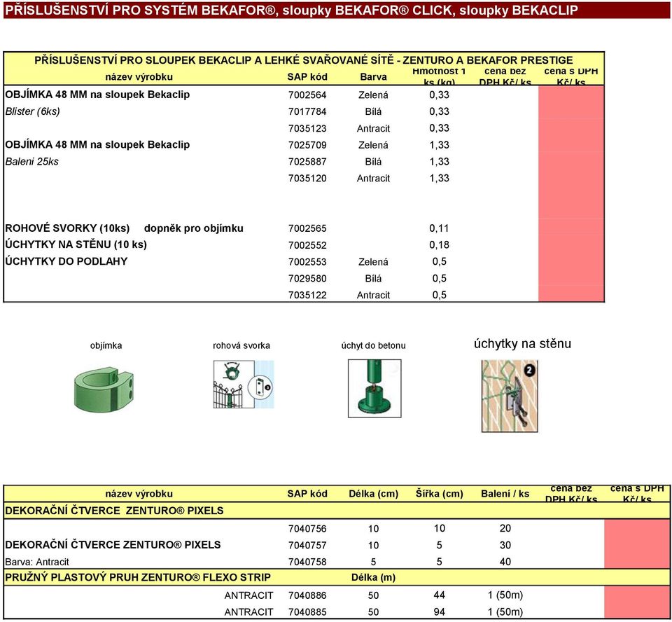The width and height of the screenshot is (672, 622).
Task: Click SAP code 7002565
Action: [x=307, y=228]
